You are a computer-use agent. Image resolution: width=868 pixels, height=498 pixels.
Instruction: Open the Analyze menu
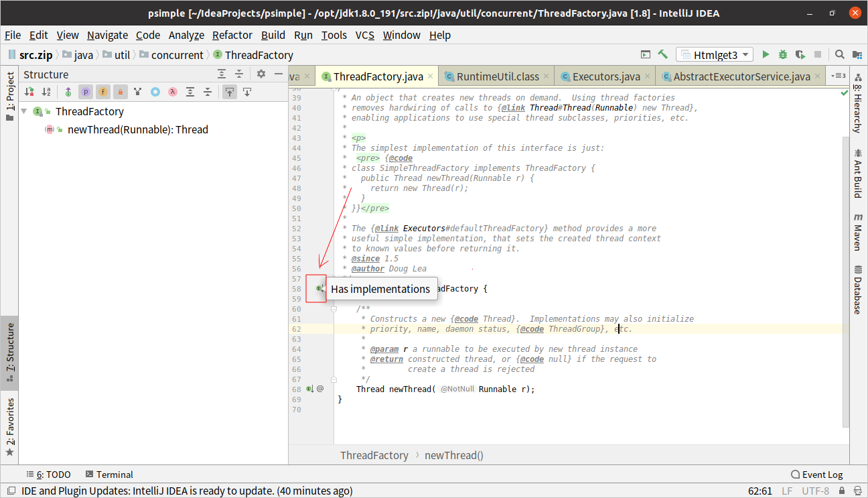186,35
